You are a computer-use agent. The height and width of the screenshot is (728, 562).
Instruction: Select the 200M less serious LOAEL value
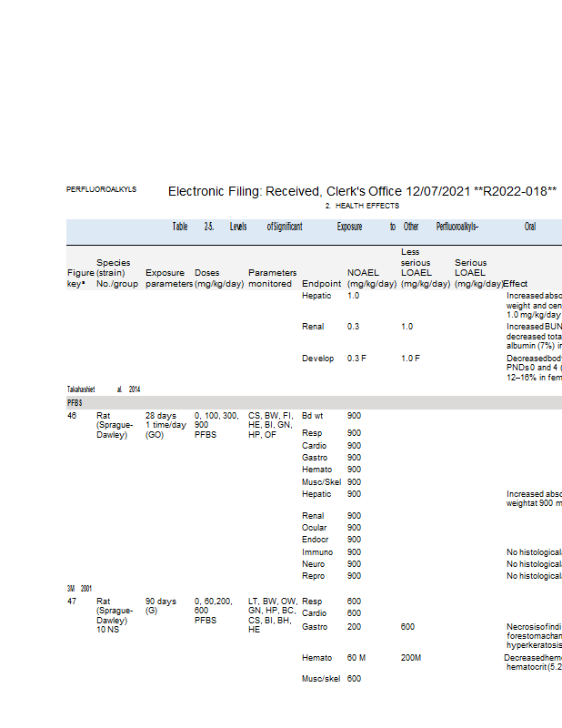click(412, 657)
